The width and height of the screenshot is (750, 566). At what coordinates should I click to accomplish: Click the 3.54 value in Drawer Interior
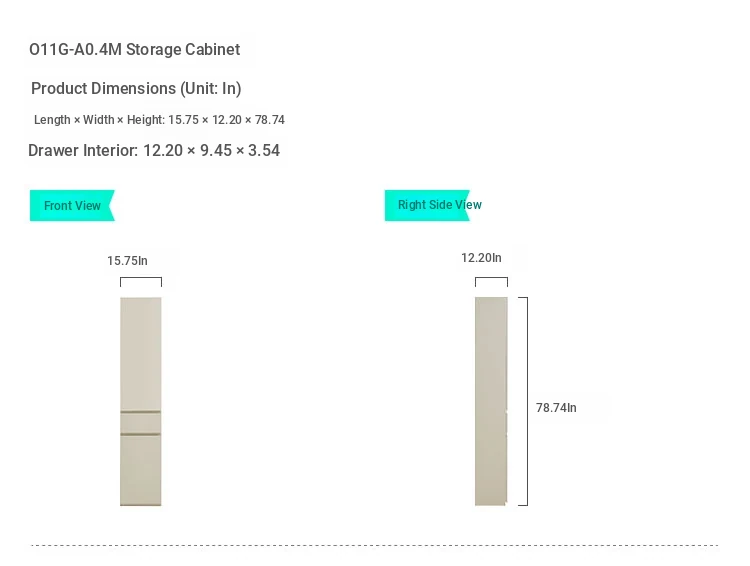(x=264, y=150)
